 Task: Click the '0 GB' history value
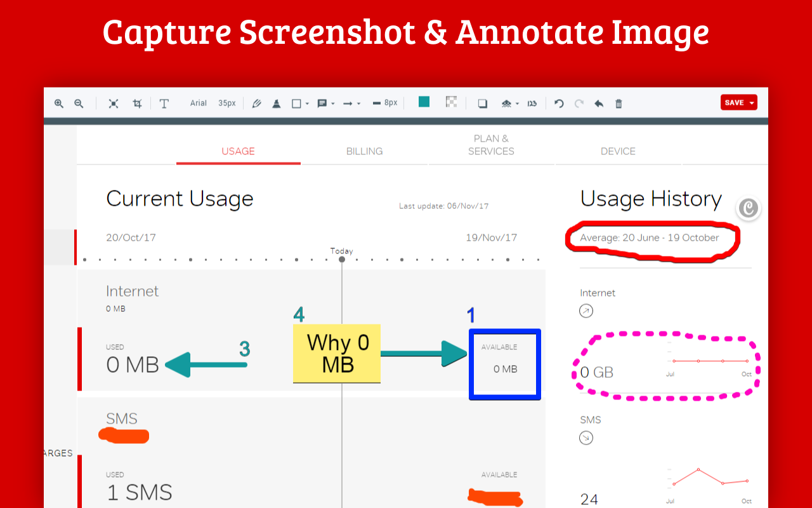click(597, 373)
